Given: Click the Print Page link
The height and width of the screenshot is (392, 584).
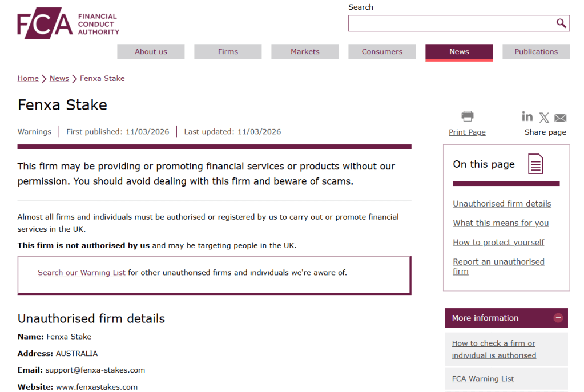Looking at the screenshot, I should tap(467, 132).
